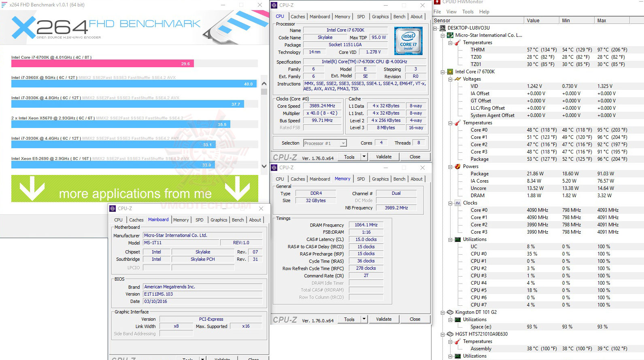The image size is (644, 360).
Task: Click the HGST HTS721010A9E630 drive icon
Action: point(450,334)
